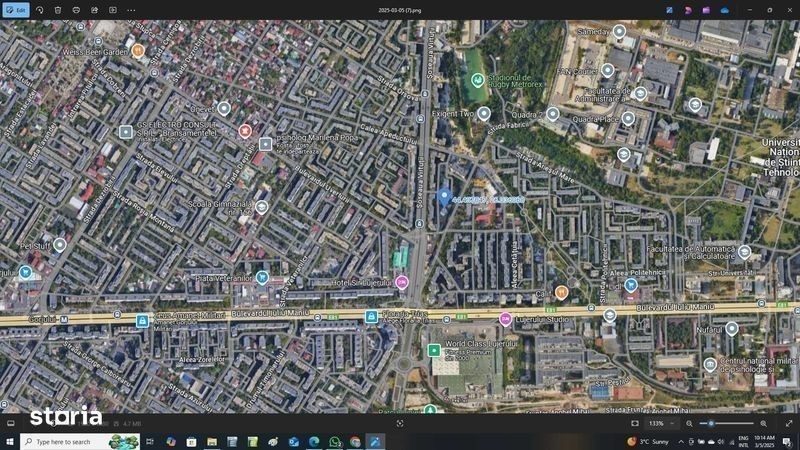Open the Windows Start menu
This screenshot has height=450, width=800.
tap(10, 441)
